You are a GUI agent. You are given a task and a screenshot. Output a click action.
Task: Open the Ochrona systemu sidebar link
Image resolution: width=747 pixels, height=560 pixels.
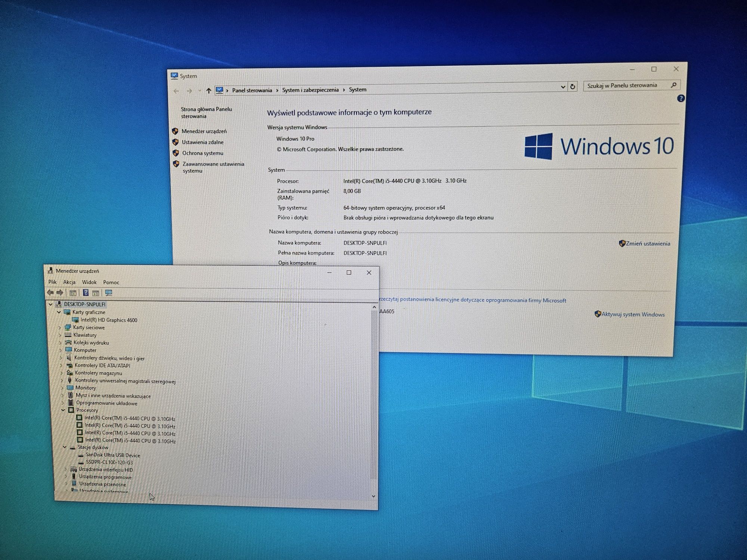203,153
